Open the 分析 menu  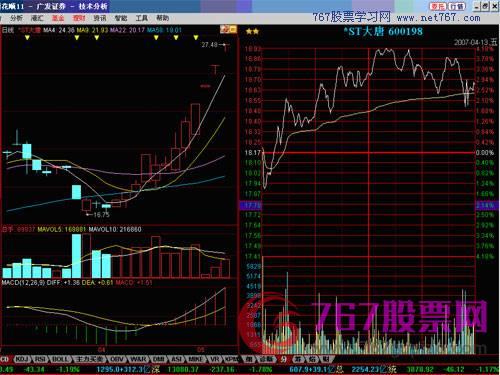click(16, 18)
